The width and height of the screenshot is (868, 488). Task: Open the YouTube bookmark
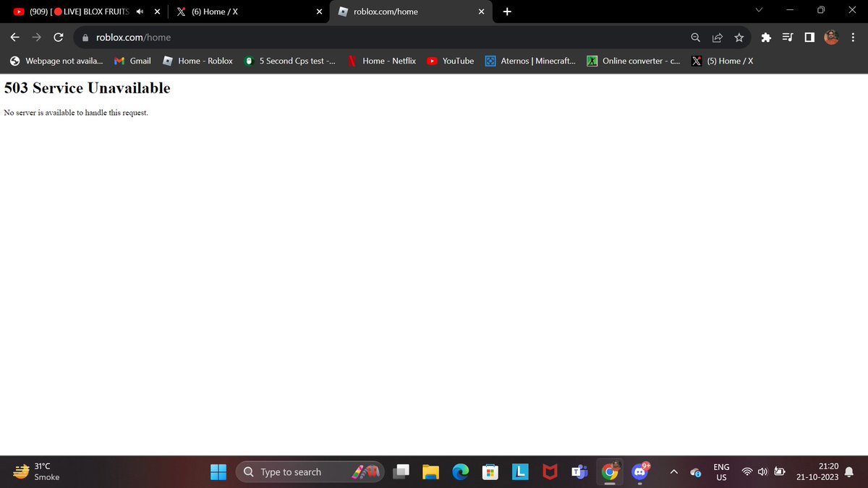tap(450, 61)
